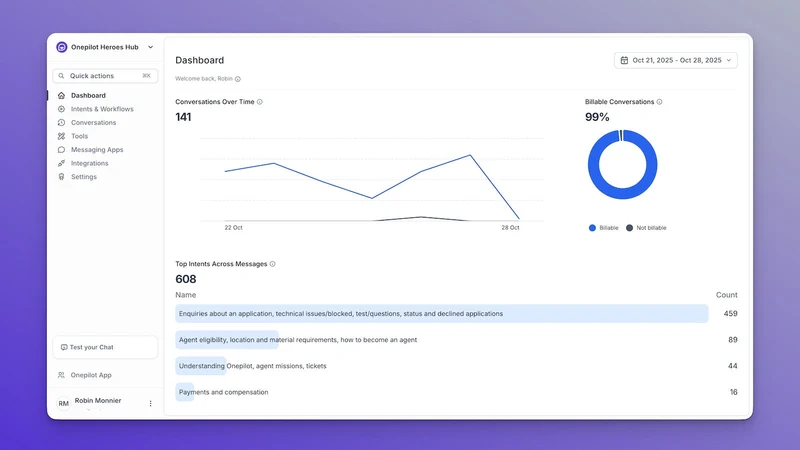Click the Conversations Over Time info icon
This screenshot has width=800, height=450.
click(x=260, y=102)
